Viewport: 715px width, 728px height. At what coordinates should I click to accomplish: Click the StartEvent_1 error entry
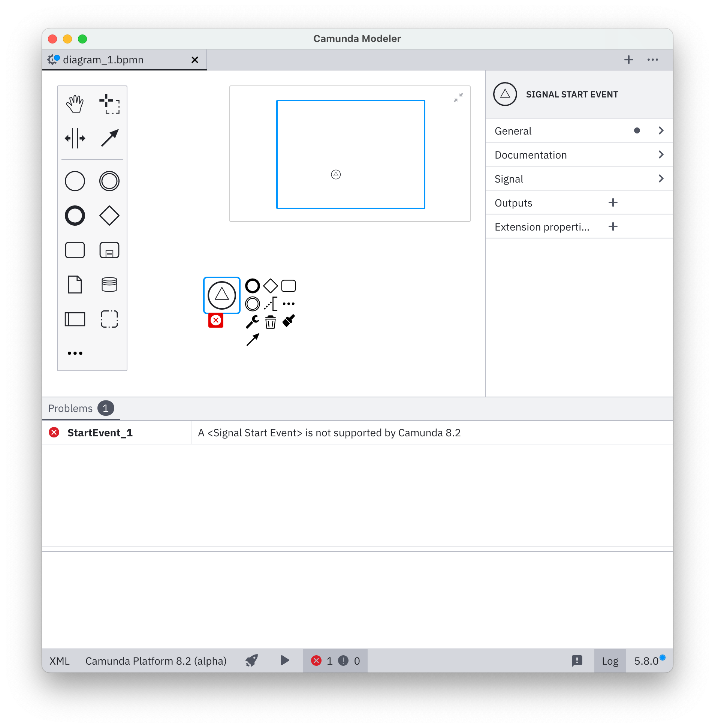coord(100,432)
